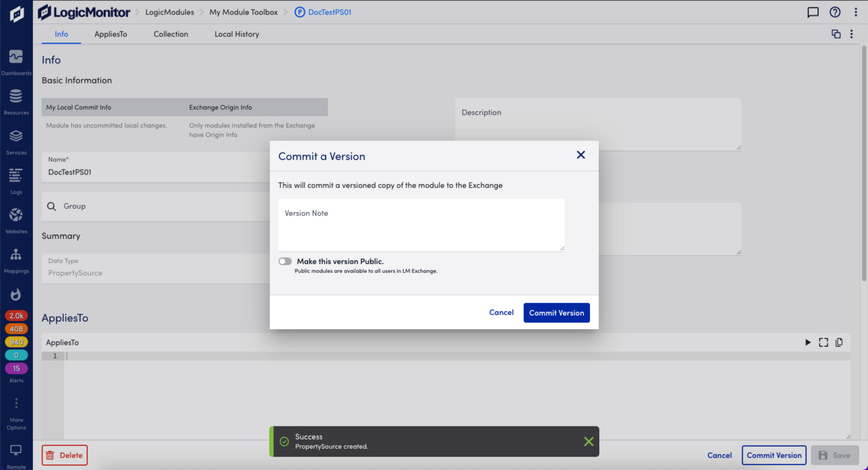Click the Version Note text field
This screenshot has width=868, height=470.
point(421,225)
